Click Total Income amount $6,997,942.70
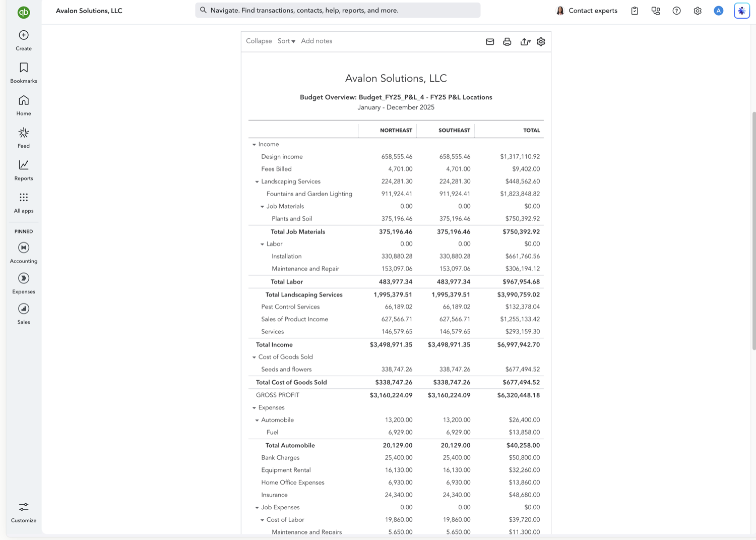Viewport: 756px width, 540px height. point(518,345)
